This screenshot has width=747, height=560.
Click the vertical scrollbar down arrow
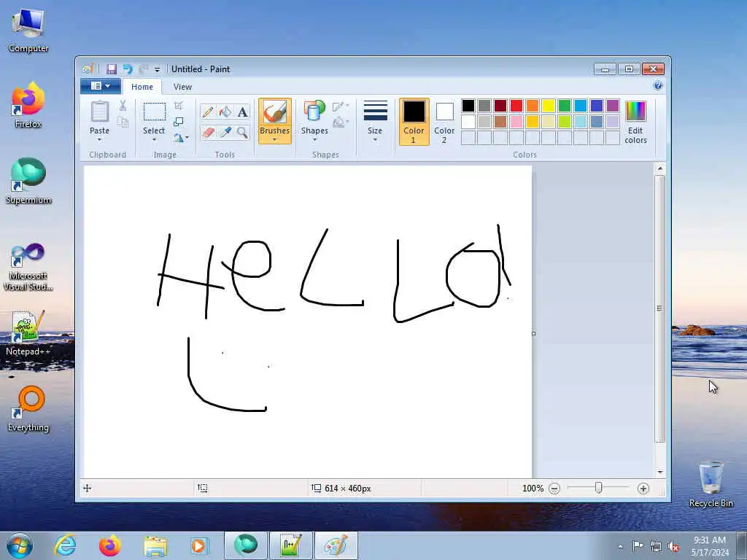[x=659, y=472]
